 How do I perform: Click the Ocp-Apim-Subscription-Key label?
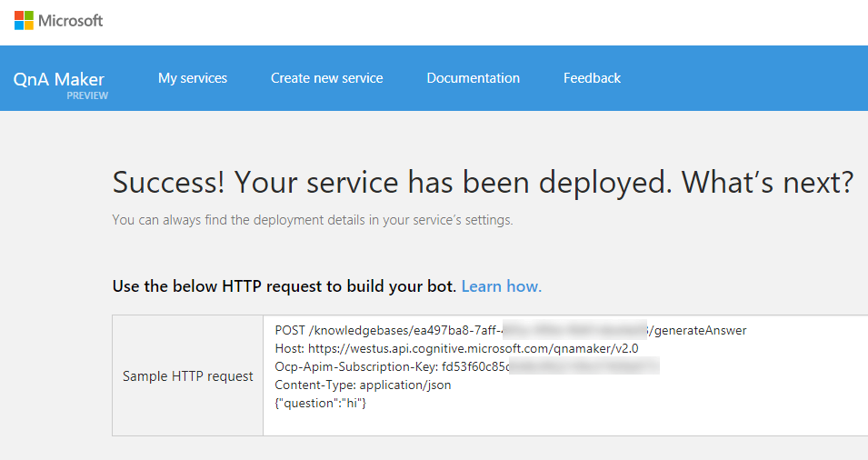pos(356,366)
